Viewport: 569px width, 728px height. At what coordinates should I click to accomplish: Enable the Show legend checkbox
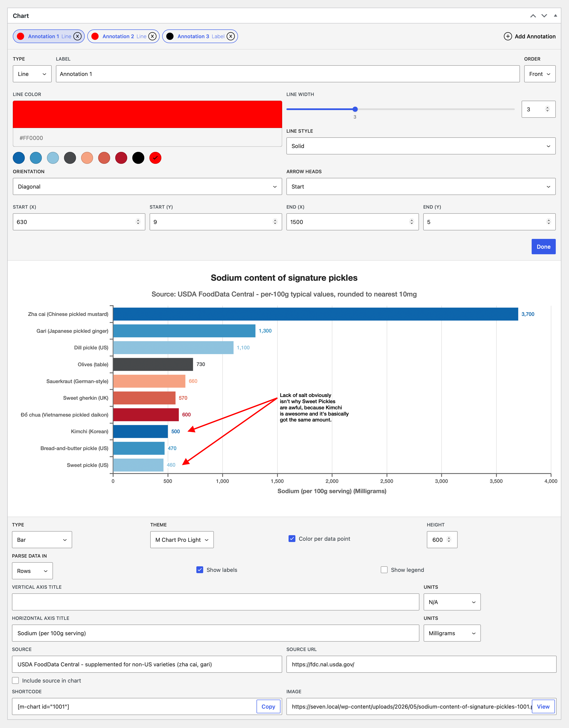pos(384,570)
